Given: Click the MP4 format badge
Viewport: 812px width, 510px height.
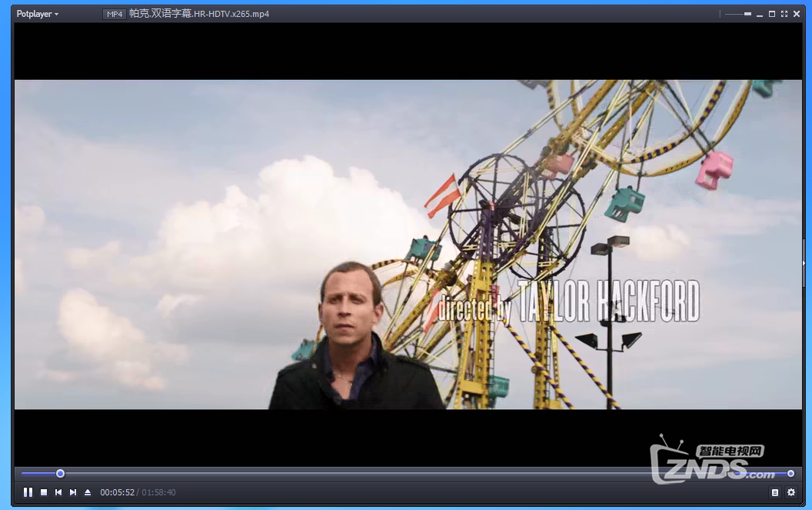Looking at the screenshot, I should [x=115, y=14].
